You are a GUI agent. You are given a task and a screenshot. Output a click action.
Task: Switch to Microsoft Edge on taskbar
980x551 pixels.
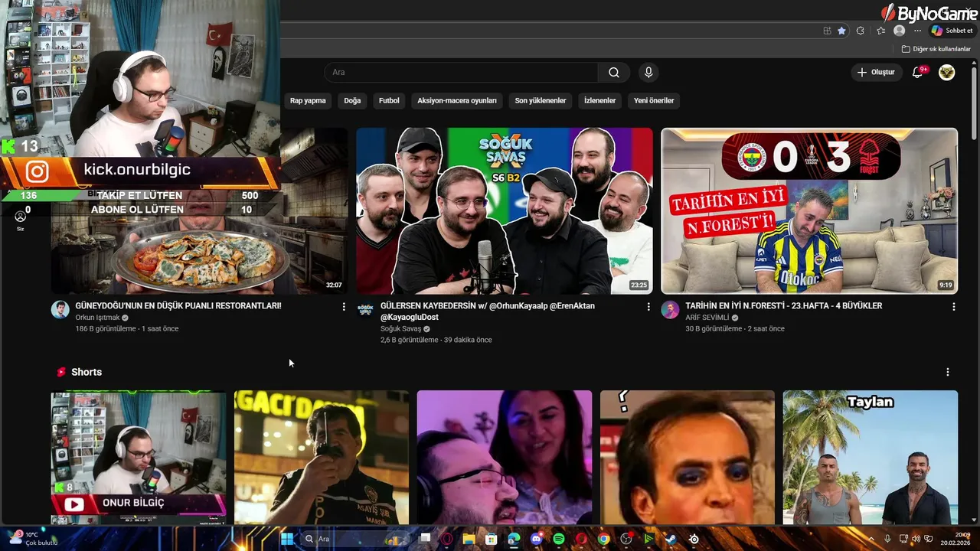coord(514,539)
